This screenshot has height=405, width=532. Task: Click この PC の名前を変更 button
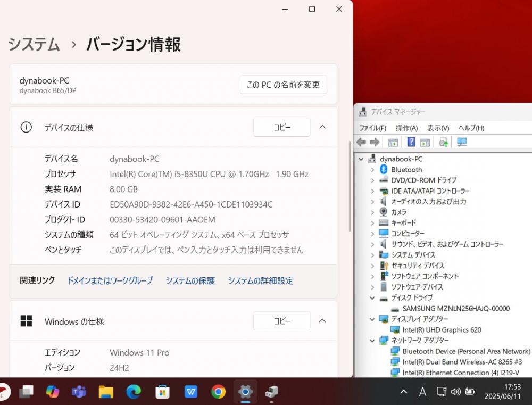point(284,85)
